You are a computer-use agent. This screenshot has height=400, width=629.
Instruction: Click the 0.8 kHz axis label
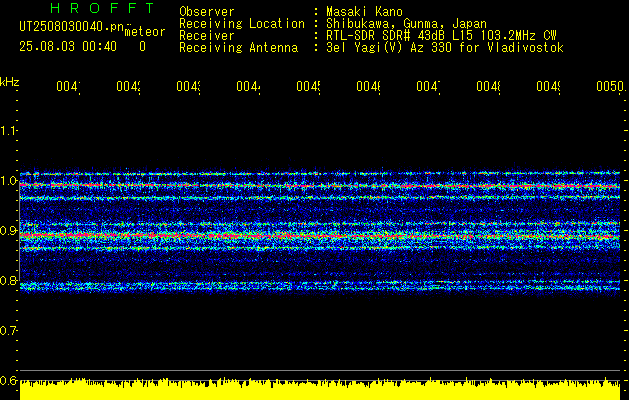click(8, 280)
